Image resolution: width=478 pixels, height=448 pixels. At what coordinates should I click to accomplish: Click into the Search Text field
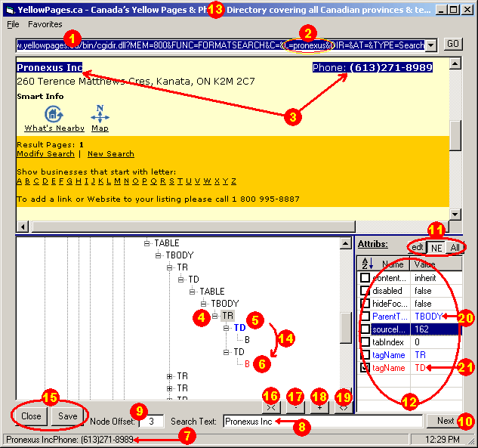[323, 421]
